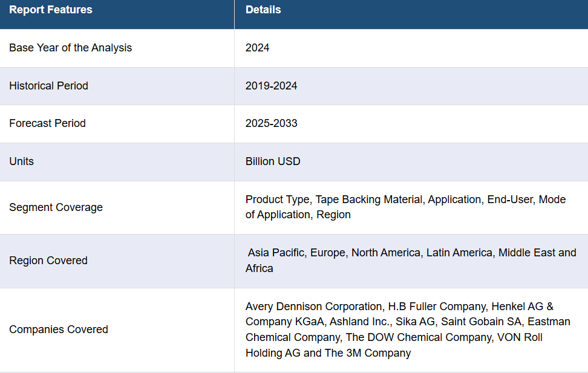Select the Region Covered row label

point(48,261)
